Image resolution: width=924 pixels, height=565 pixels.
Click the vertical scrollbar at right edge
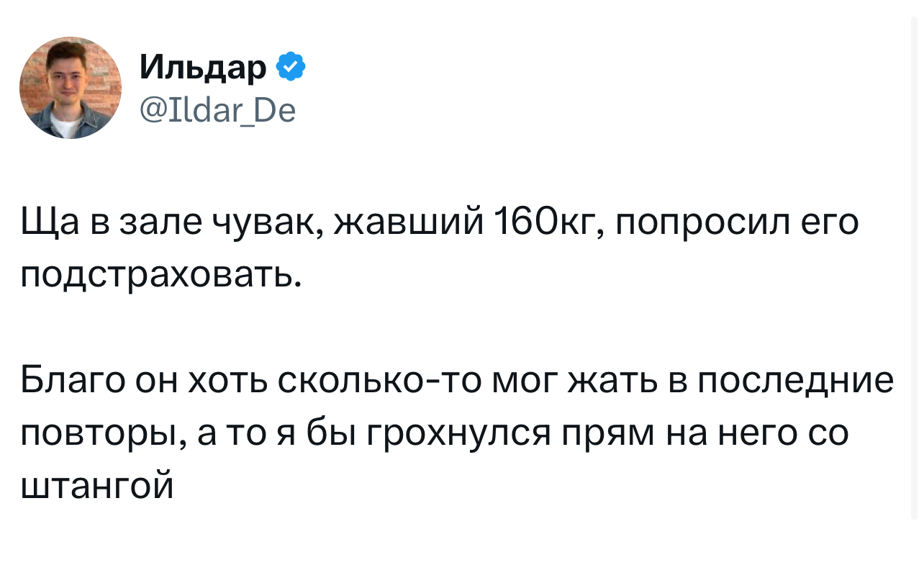[915, 266]
